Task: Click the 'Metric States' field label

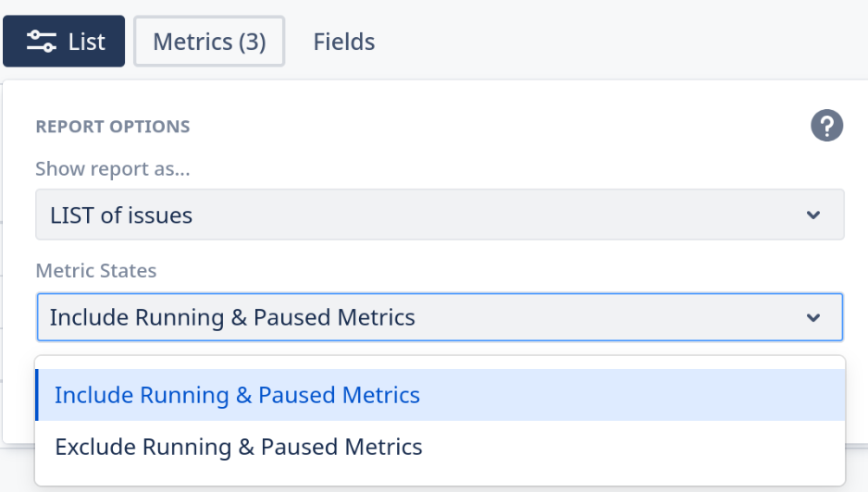Action: (96, 271)
